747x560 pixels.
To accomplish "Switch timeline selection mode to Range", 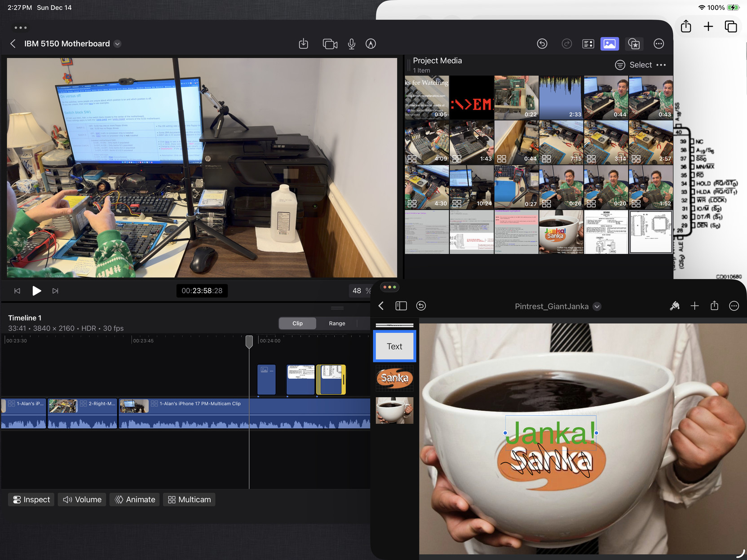I will tap(337, 323).
